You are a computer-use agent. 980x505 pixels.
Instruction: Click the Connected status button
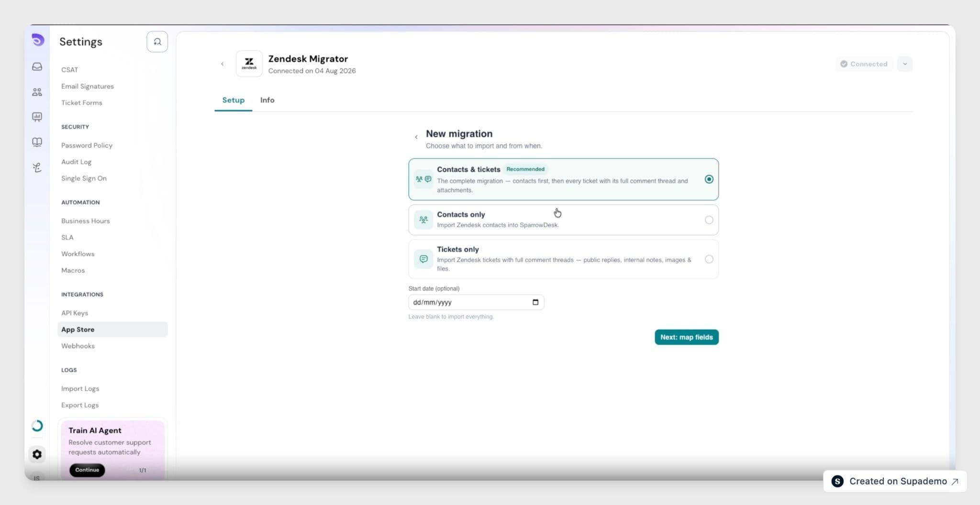[x=864, y=64]
